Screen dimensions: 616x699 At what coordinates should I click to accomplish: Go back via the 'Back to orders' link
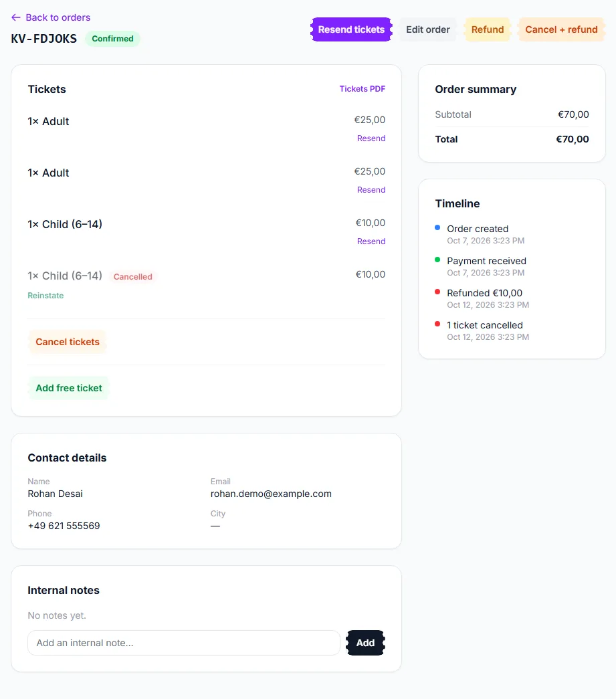click(51, 17)
